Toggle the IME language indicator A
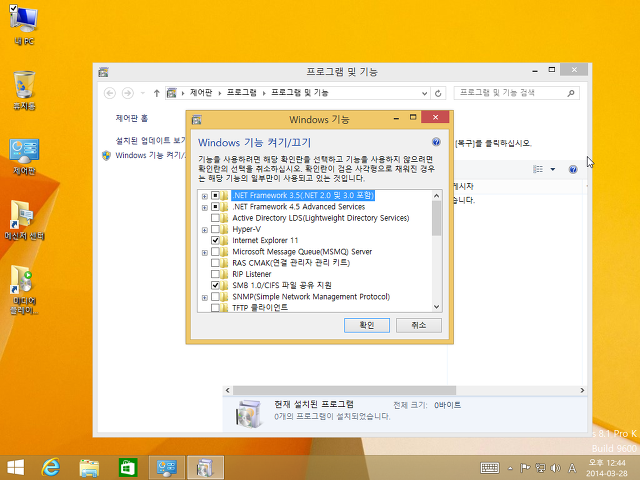The height and width of the screenshot is (480, 640). (x=572, y=468)
